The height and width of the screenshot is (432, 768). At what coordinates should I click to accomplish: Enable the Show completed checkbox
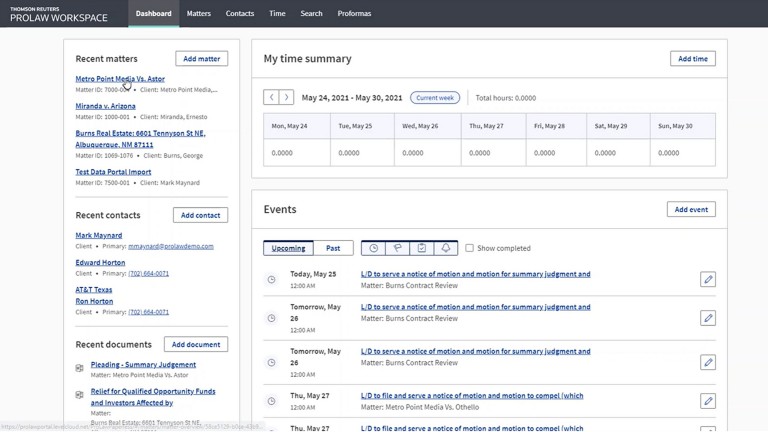(469, 248)
